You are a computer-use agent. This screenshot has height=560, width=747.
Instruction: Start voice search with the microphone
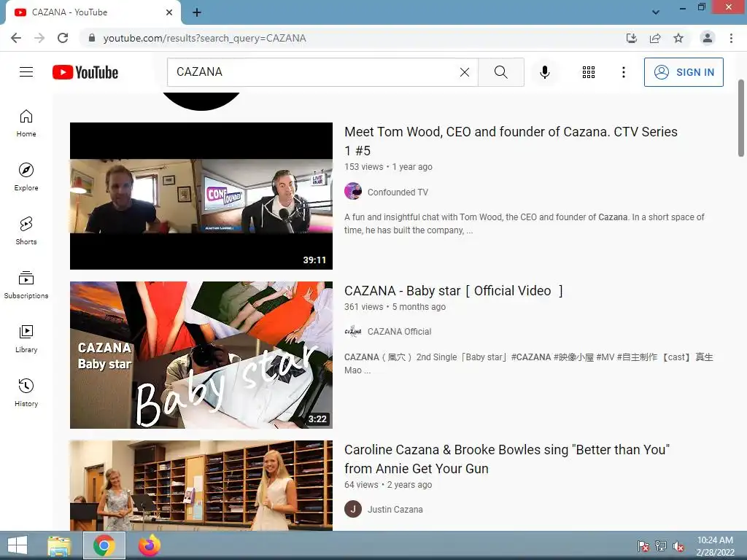(545, 72)
